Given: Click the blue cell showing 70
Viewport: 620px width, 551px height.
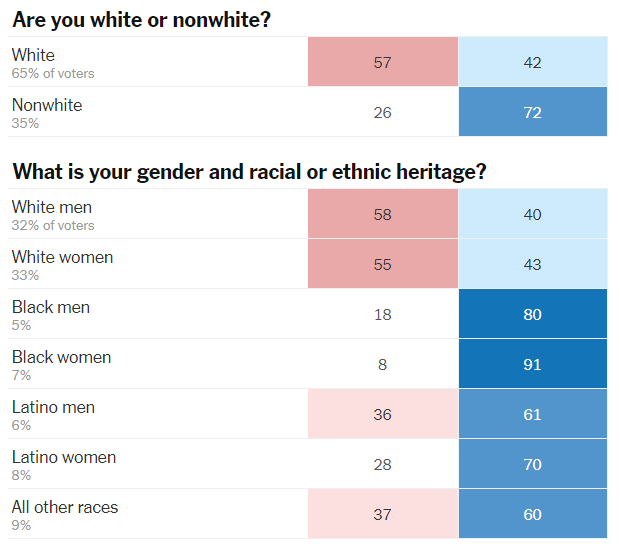Looking at the screenshot, I should click(x=532, y=464).
